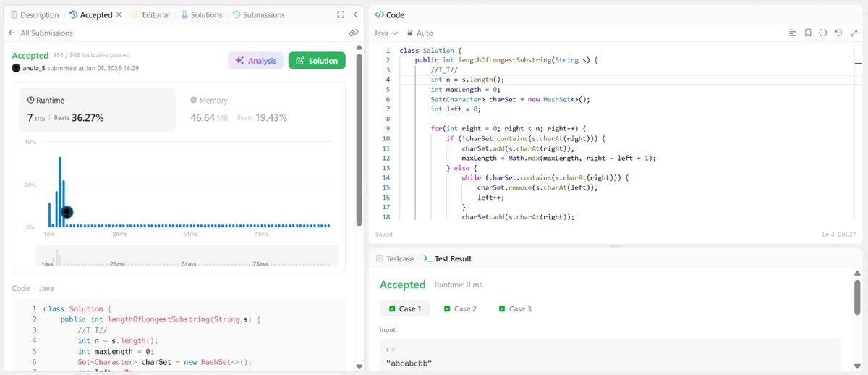Expand left panel to fullscreen
Viewport: 868px width, 375px height.
[x=341, y=14]
